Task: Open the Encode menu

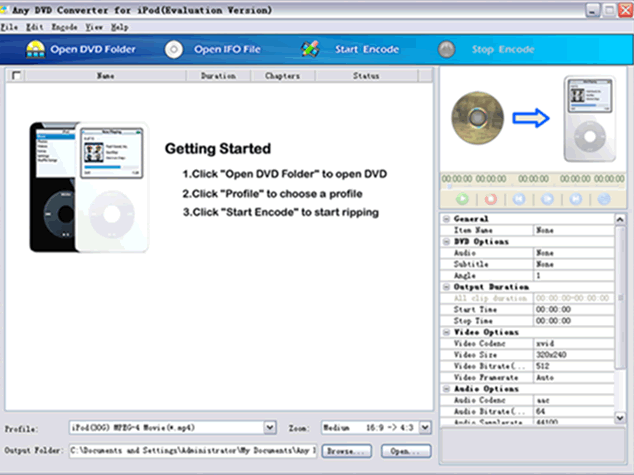Action: 64,26
